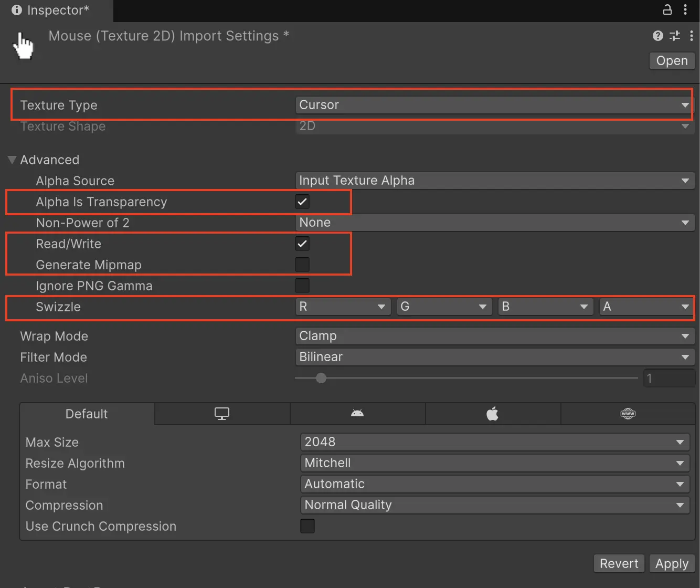Click the Wrap Mode label

point(54,336)
